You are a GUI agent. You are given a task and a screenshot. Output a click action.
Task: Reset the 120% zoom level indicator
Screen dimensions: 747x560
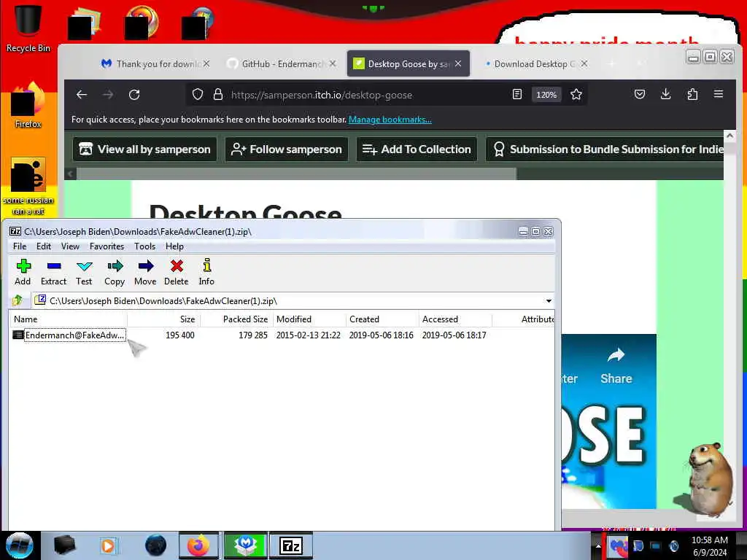(x=546, y=95)
